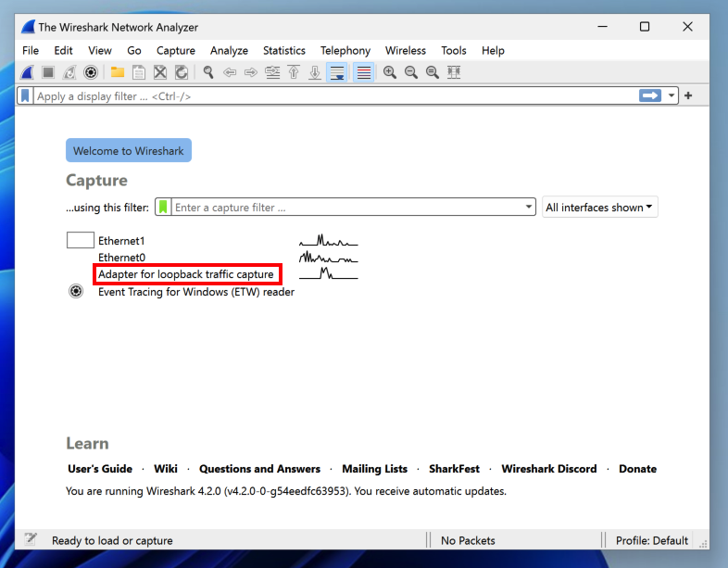Jump to the last packet icon
728x568 pixels.
point(315,72)
